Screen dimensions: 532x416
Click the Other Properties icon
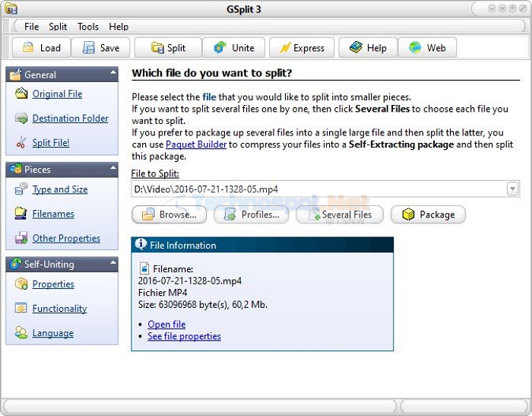coord(21,238)
